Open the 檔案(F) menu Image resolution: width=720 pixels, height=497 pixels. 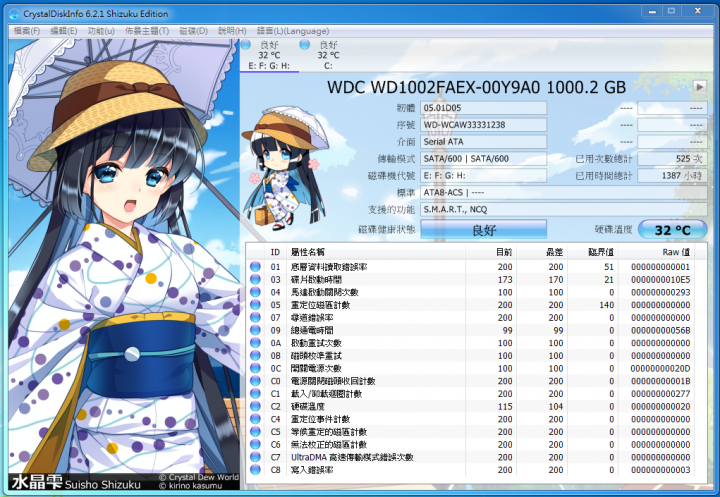[27, 31]
